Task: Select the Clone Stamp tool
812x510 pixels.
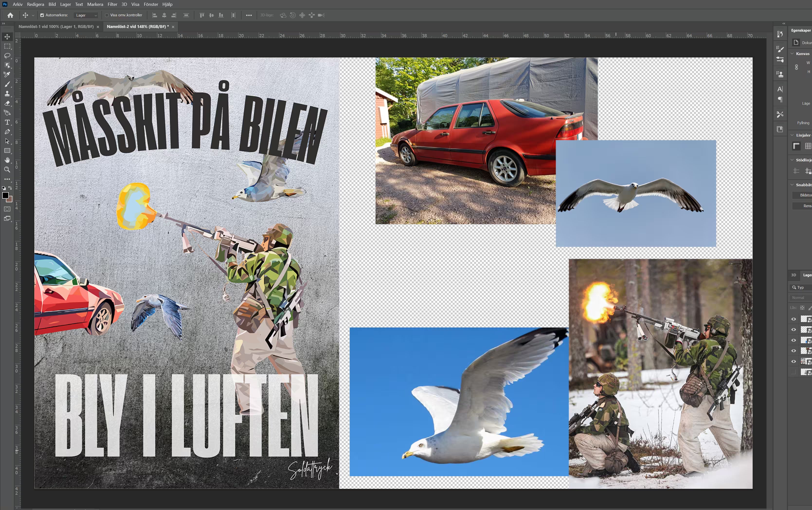Action: [x=7, y=94]
